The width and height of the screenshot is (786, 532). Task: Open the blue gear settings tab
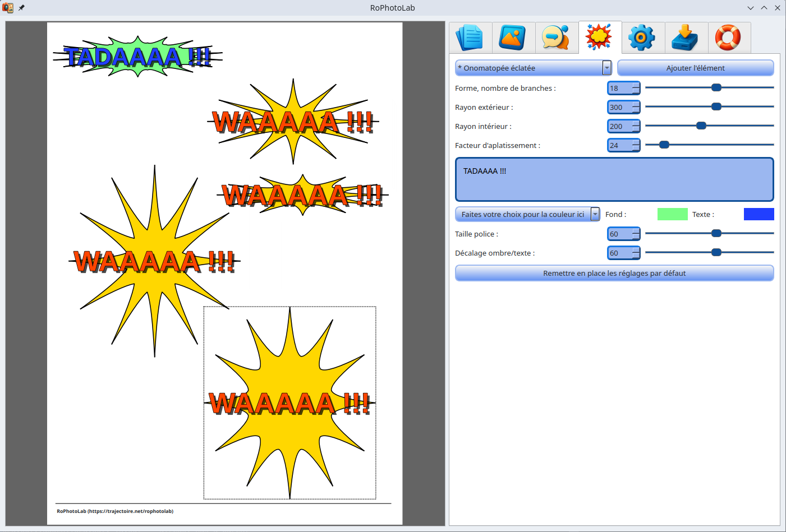click(x=643, y=38)
